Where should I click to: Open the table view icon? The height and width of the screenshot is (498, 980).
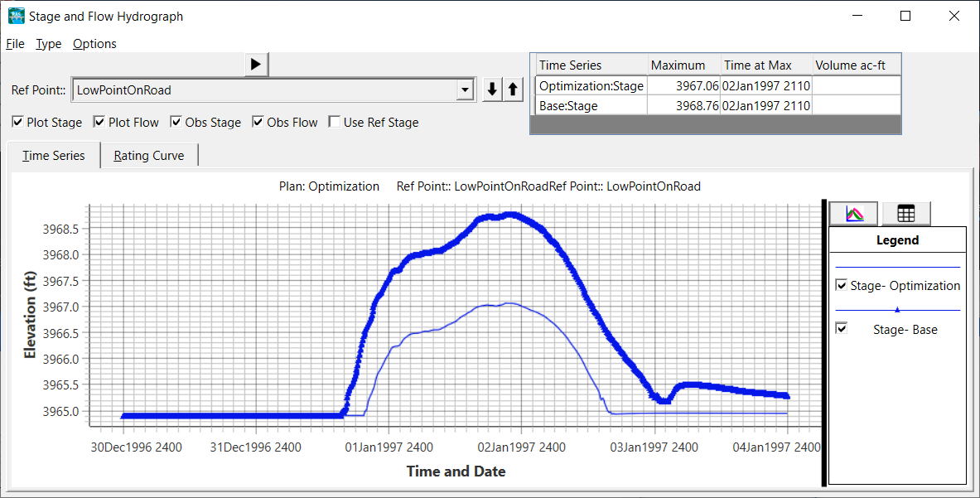pos(906,214)
